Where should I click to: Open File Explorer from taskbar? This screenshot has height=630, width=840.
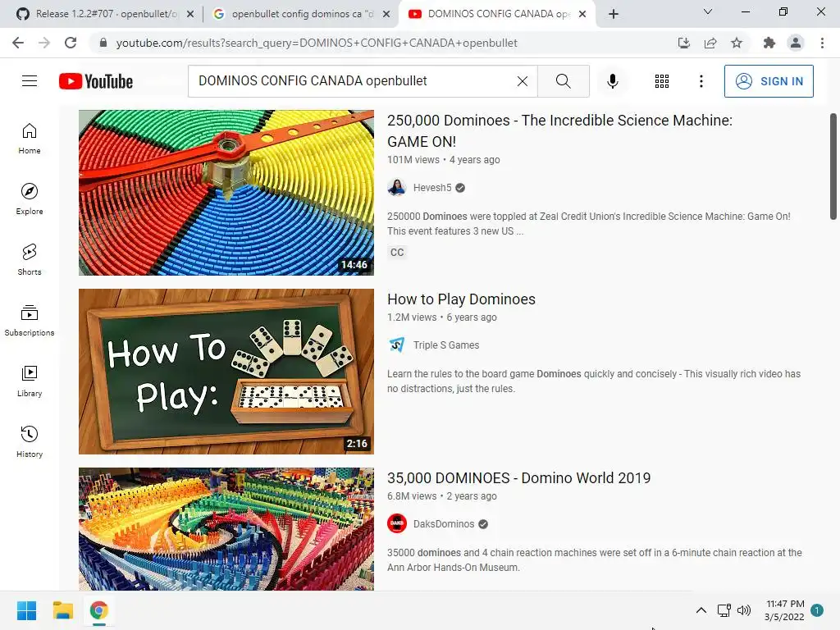click(x=62, y=610)
